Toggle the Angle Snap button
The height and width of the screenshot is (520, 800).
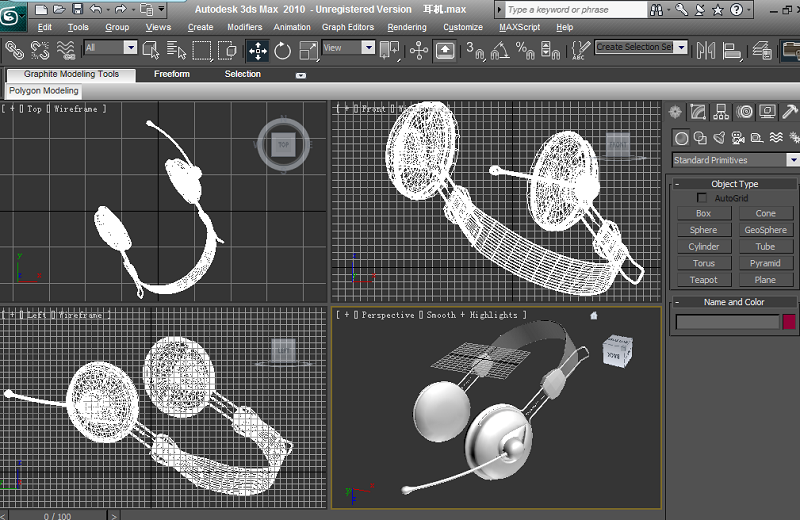499,50
